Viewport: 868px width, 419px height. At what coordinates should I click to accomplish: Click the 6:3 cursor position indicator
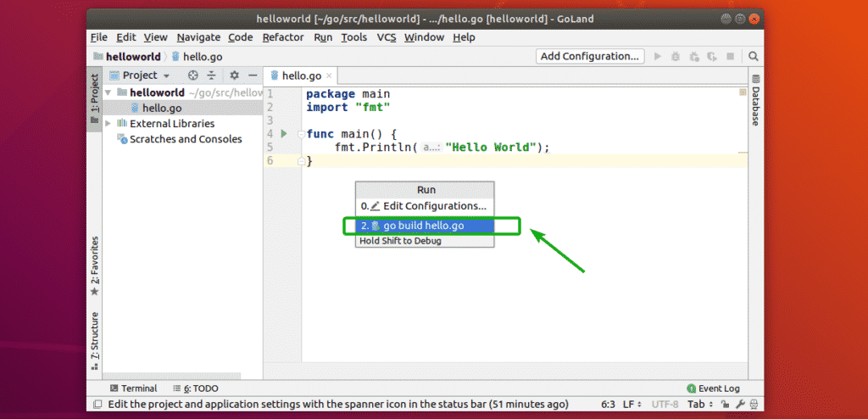(609, 404)
